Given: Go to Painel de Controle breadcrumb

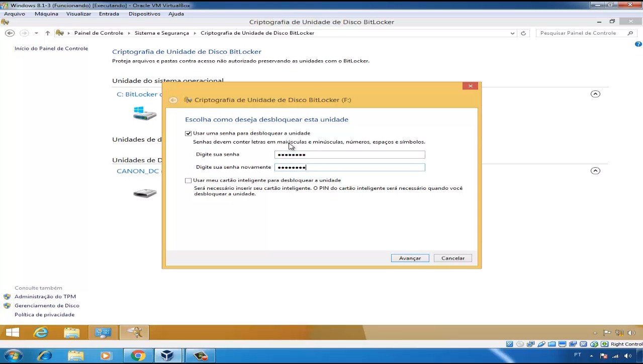Looking at the screenshot, I should (99, 33).
